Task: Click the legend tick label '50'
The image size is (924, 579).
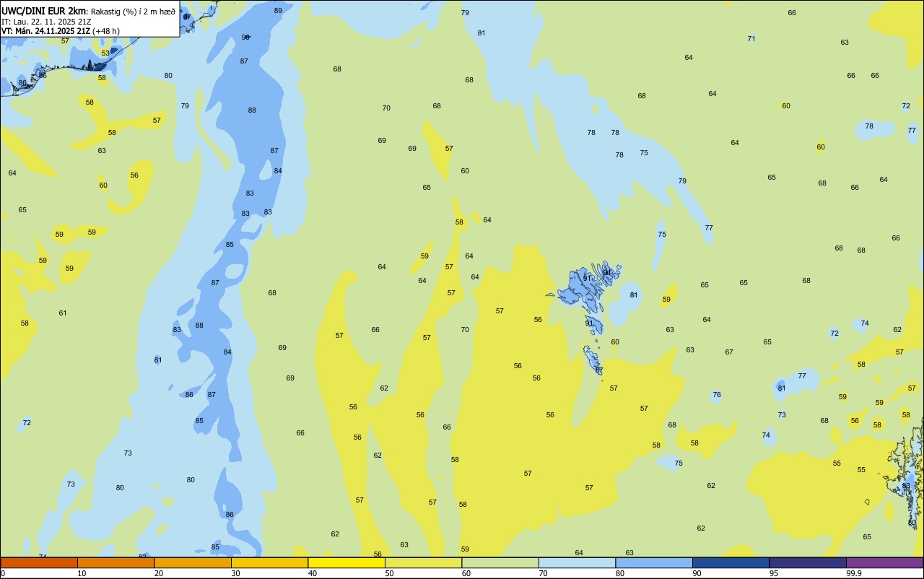Action: 389,573
